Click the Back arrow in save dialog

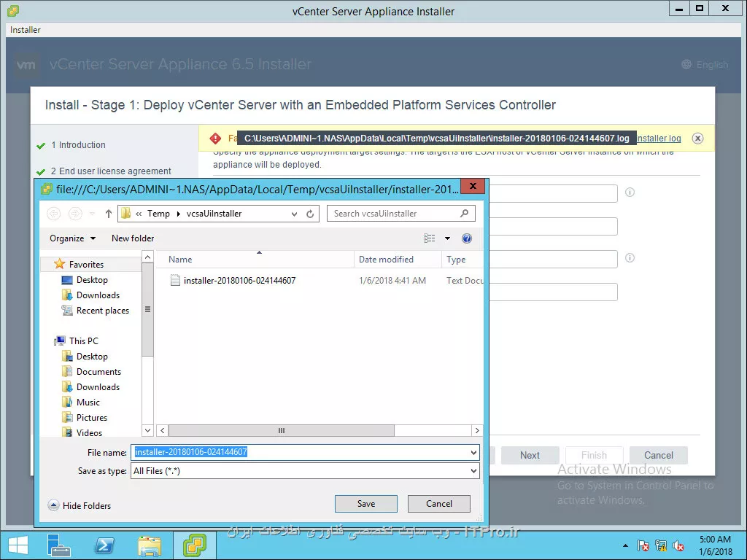click(54, 214)
